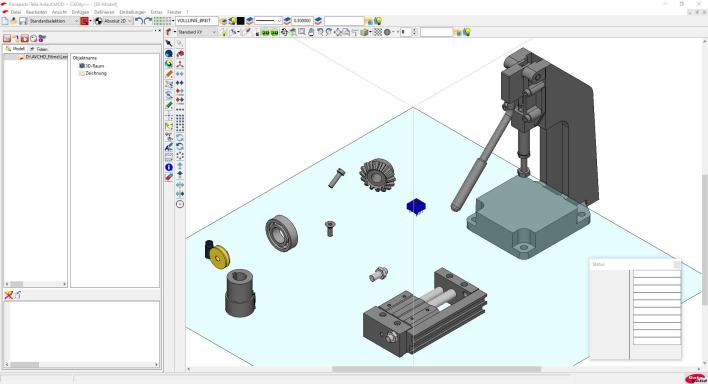Activate the zoom window magnifier tool
This screenshot has height=384, width=708.
tap(302, 32)
